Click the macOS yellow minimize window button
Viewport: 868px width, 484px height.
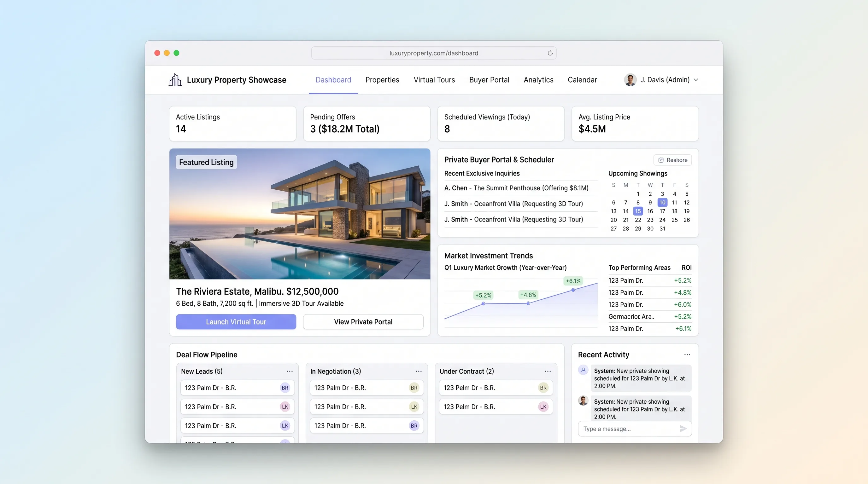click(167, 53)
